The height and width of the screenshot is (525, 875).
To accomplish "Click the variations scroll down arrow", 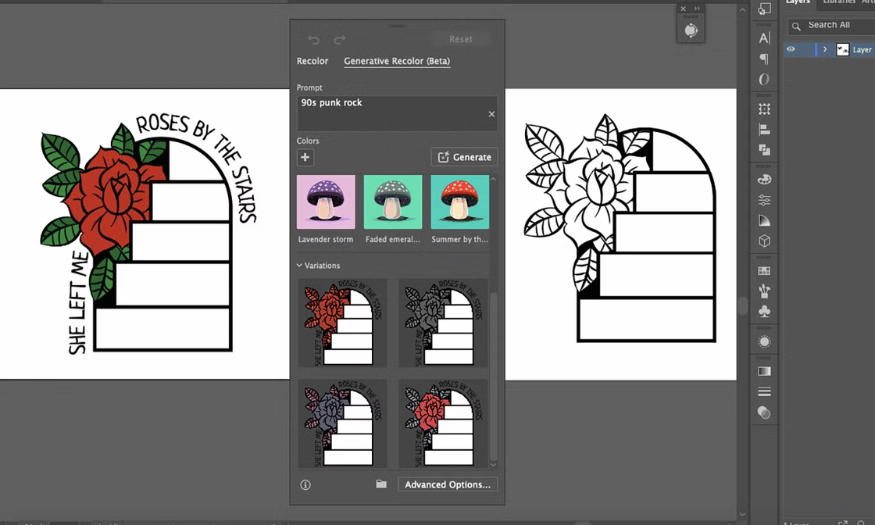I will point(493,464).
